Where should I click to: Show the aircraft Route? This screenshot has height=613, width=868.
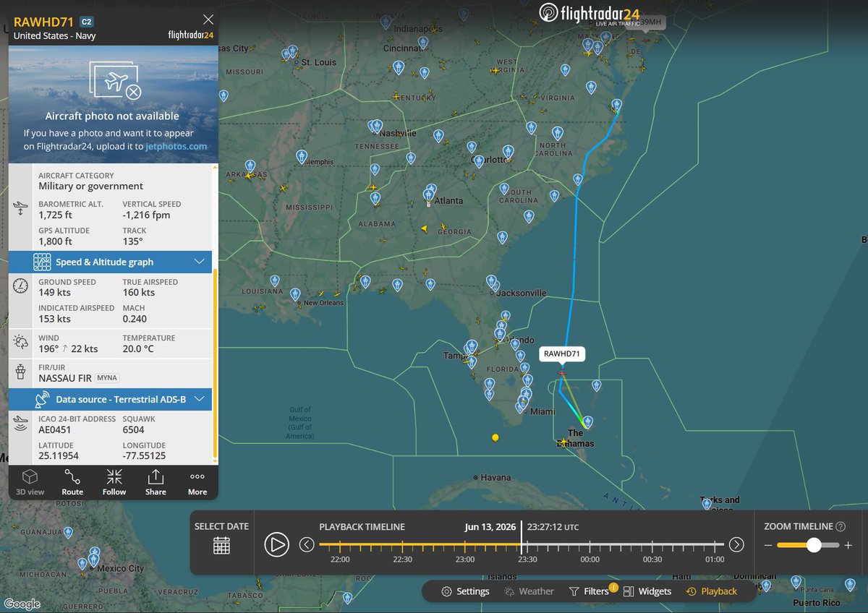pyautogui.click(x=72, y=482)
